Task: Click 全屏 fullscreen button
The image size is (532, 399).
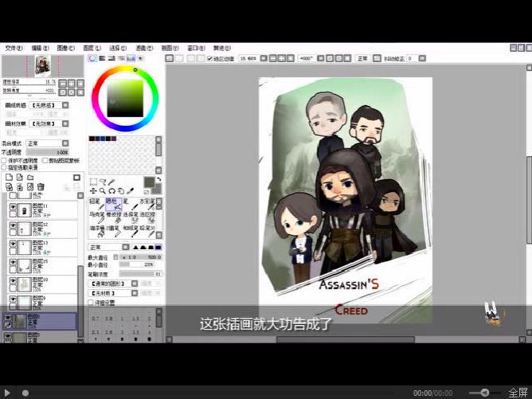Action: click(x=518, y=393)
